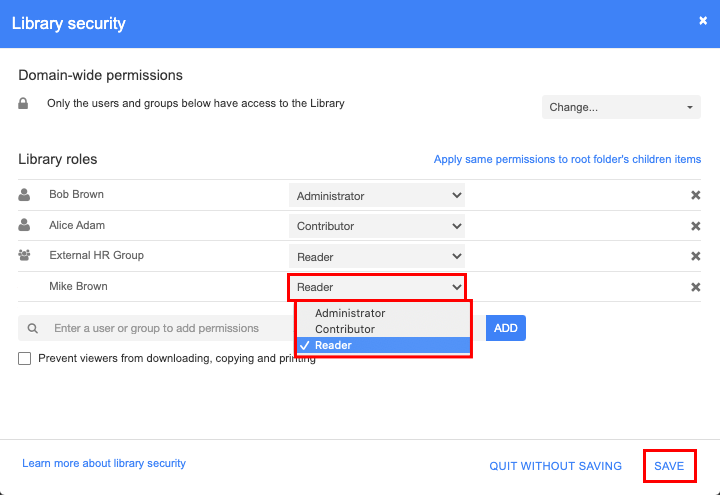720x495 pixels.
Task: Remove Alice Adam's role with X icon
Action: pyautogui.click(x=695, y=226)
